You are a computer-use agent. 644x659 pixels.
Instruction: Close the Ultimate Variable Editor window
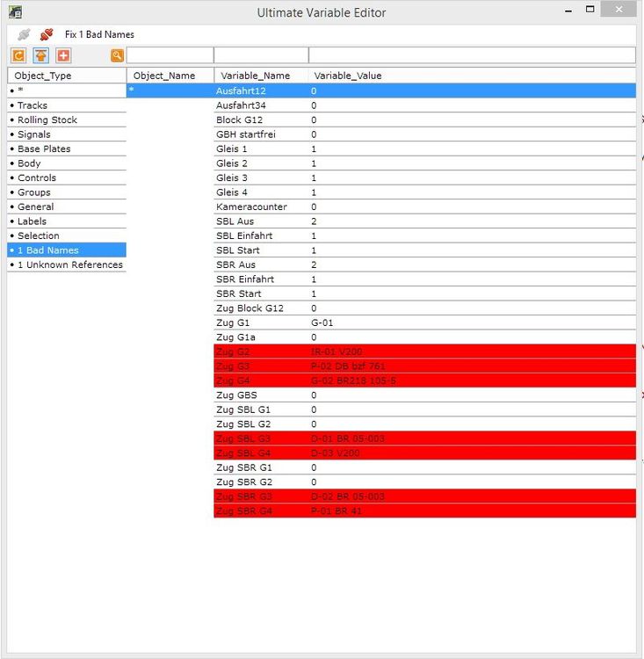point(619,9)
